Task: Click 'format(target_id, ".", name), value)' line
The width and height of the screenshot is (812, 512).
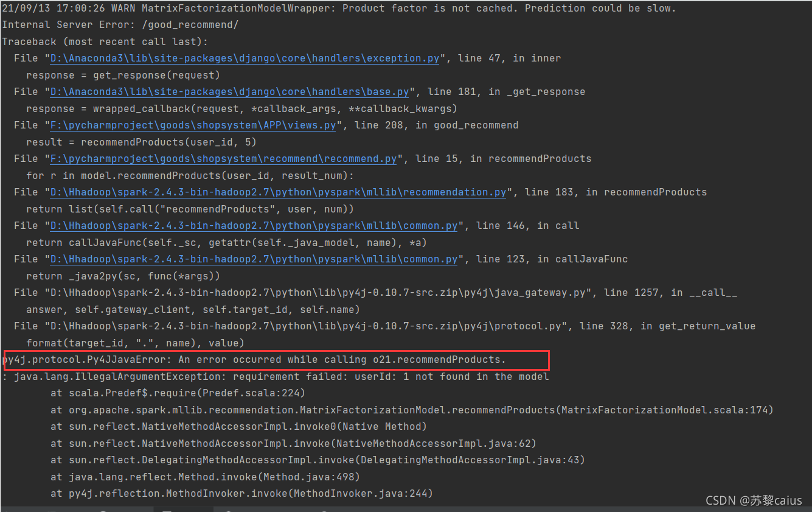Action: coord(135,343)
